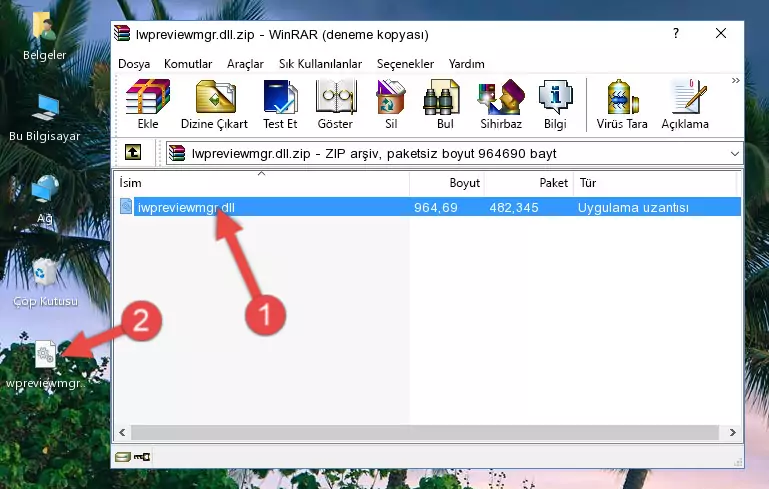Click the horizontal scrollbar track
769x489 pixels.
tap(425, 433)
